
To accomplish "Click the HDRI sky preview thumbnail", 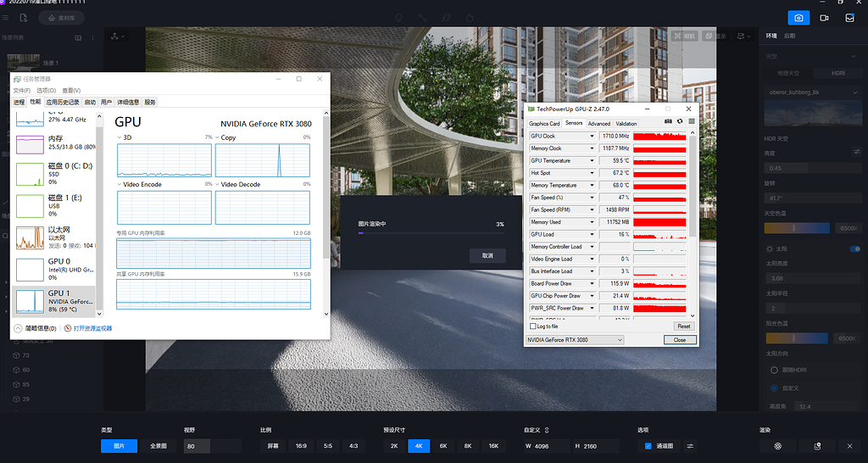I will pyautogui.click(x=813, y=113).
